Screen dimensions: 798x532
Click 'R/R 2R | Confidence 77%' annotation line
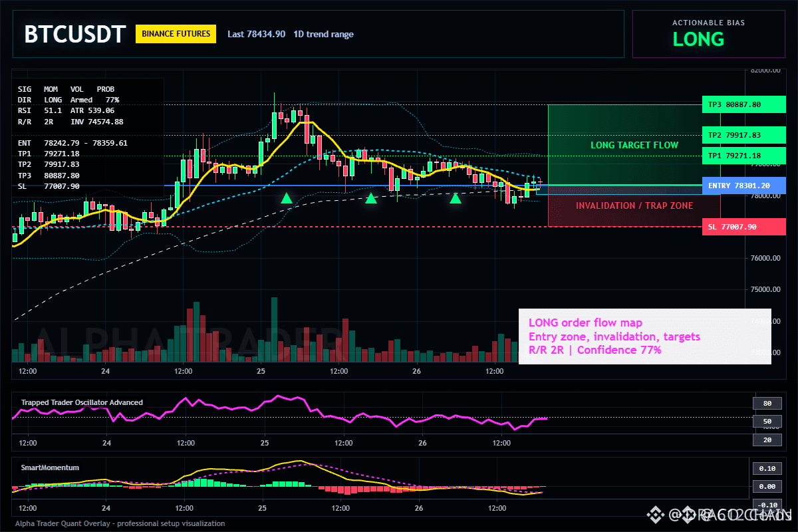click(595, 350)
